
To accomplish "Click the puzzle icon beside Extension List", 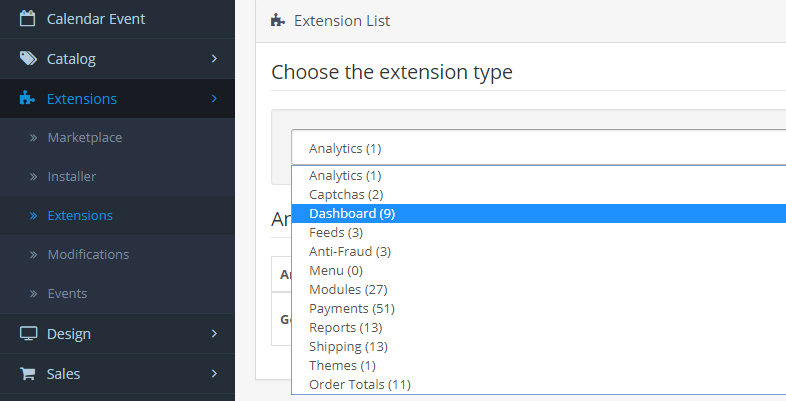I will [278, 20].
